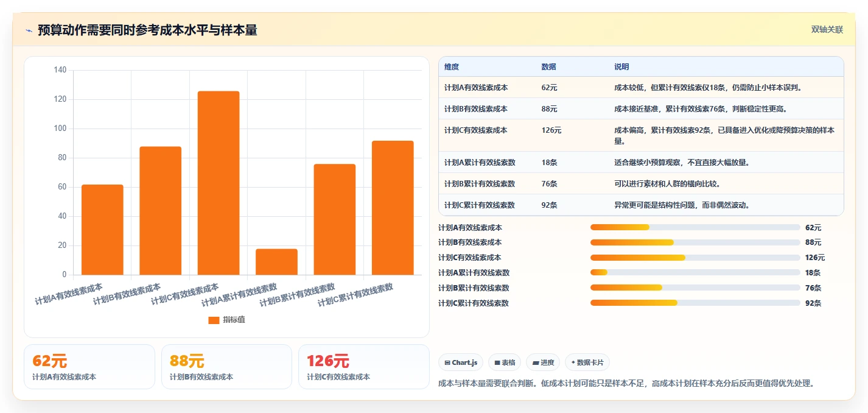Toggle the 指标值 legend entry in the chart
Viewport: 868px width, 413px height.
click(x=226, y=320)
